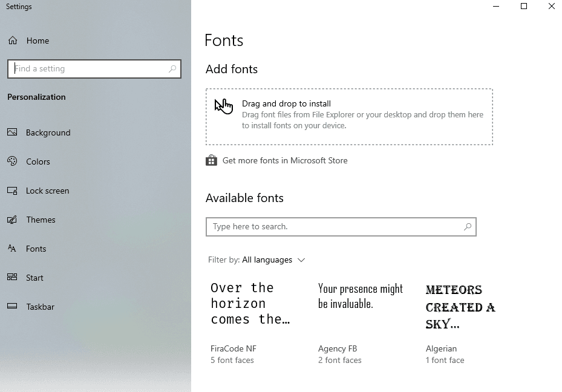
Task: Click the Taskbar icon in sidebar
Action: [12, 307]
